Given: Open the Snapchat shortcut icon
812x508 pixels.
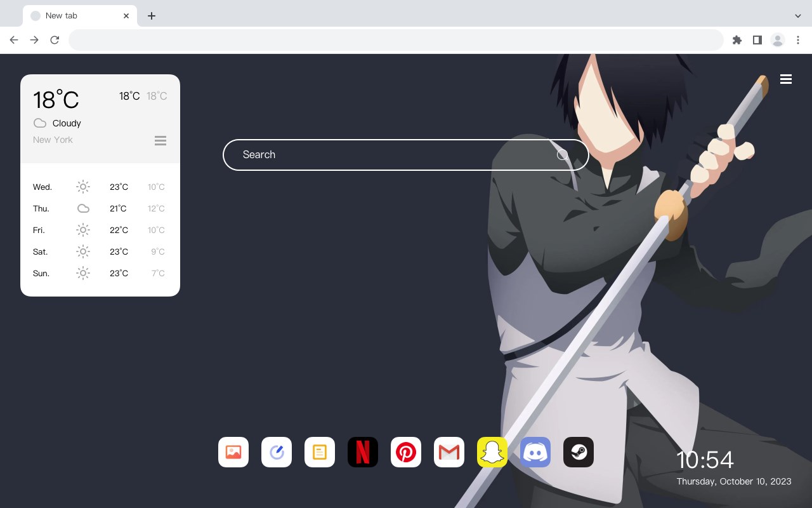Looking at the screenshot, I should [492, 452].
